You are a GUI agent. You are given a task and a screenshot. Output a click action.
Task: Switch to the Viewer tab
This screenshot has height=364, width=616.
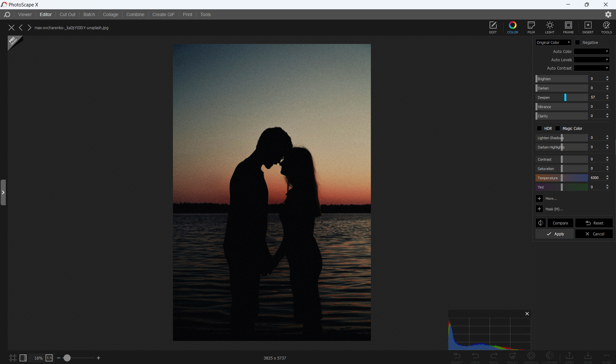[25, 14]
